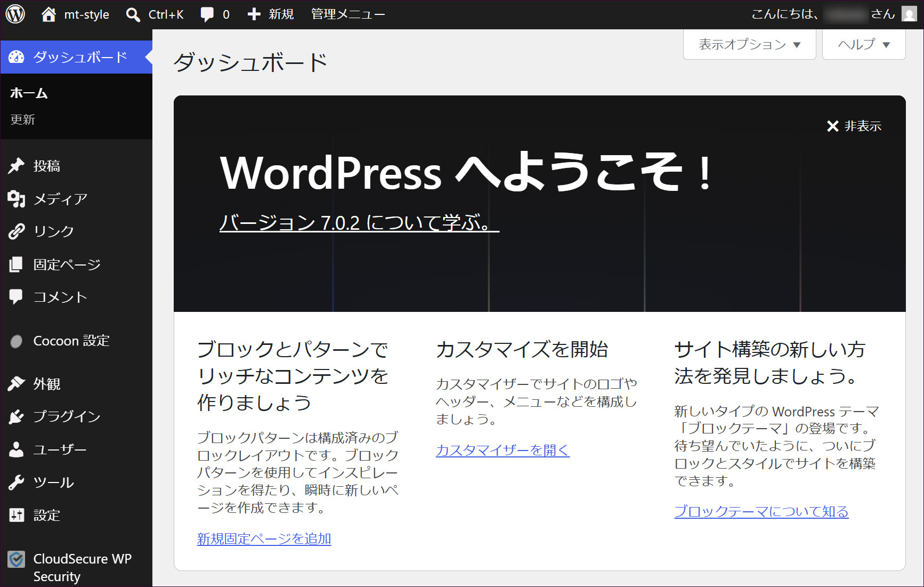
Task: Follow the バージョン 7.0.2 について学ぶ link
Action: point(359,222)
